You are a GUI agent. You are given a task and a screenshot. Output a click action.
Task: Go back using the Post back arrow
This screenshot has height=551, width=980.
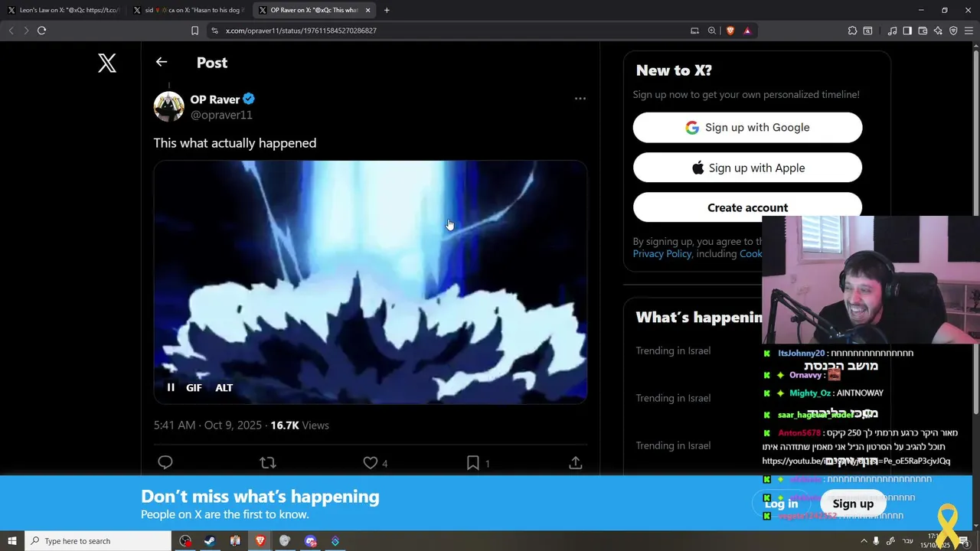click(x=162, y=62)
